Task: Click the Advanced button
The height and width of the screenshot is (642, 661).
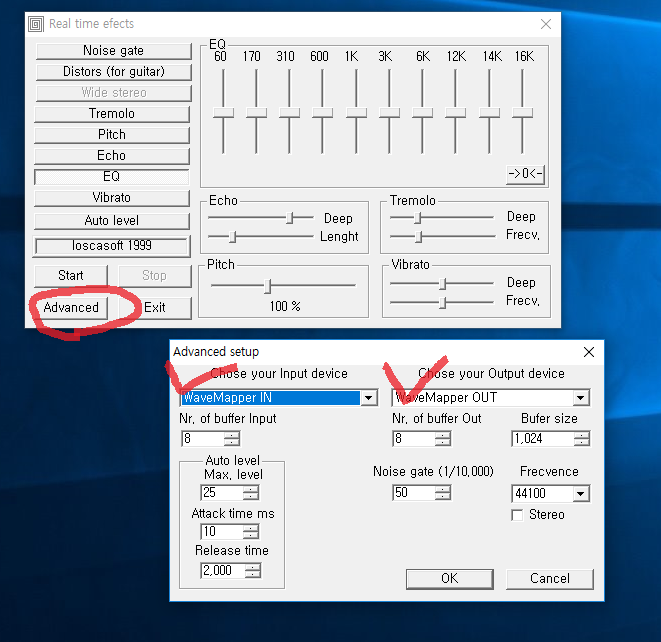Action: (71, 307)
